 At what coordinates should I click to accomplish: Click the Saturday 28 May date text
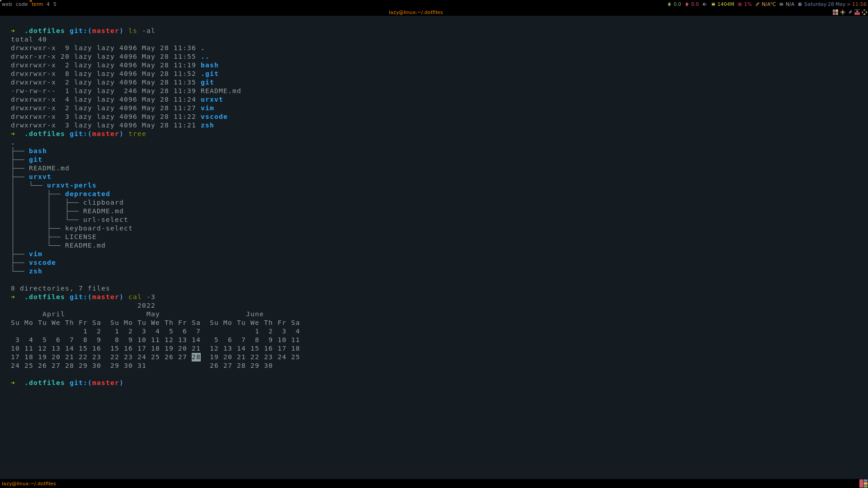[x=825, y=5]
